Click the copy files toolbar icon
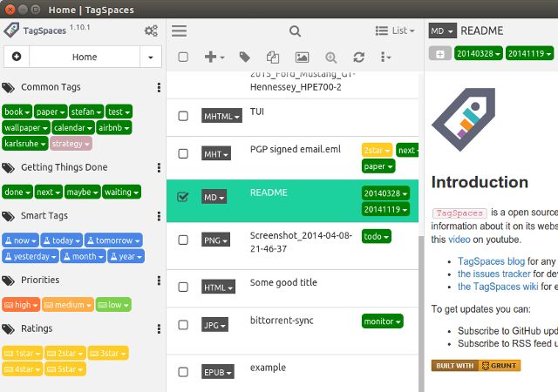The height and width of the screenshot is (392, 558). [273, 57]
